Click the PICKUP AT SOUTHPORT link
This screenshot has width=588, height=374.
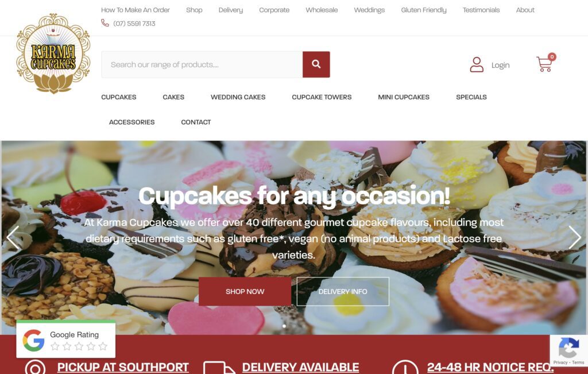coord(123,367)
